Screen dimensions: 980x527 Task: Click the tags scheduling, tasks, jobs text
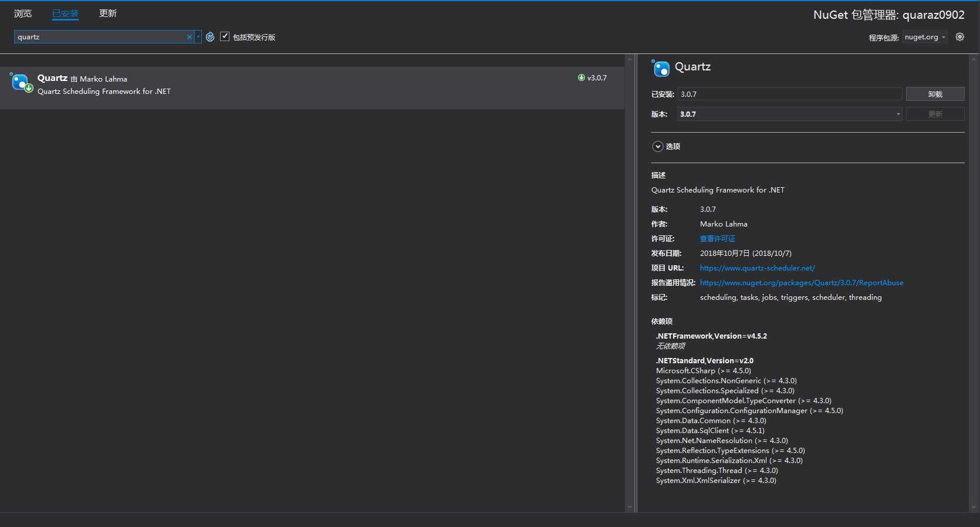(x=790, y=298)
